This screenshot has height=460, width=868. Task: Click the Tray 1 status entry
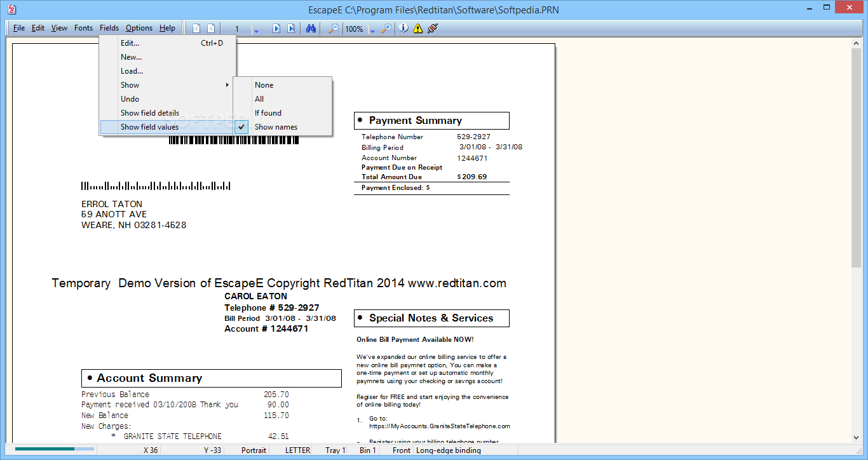point(336,450)
